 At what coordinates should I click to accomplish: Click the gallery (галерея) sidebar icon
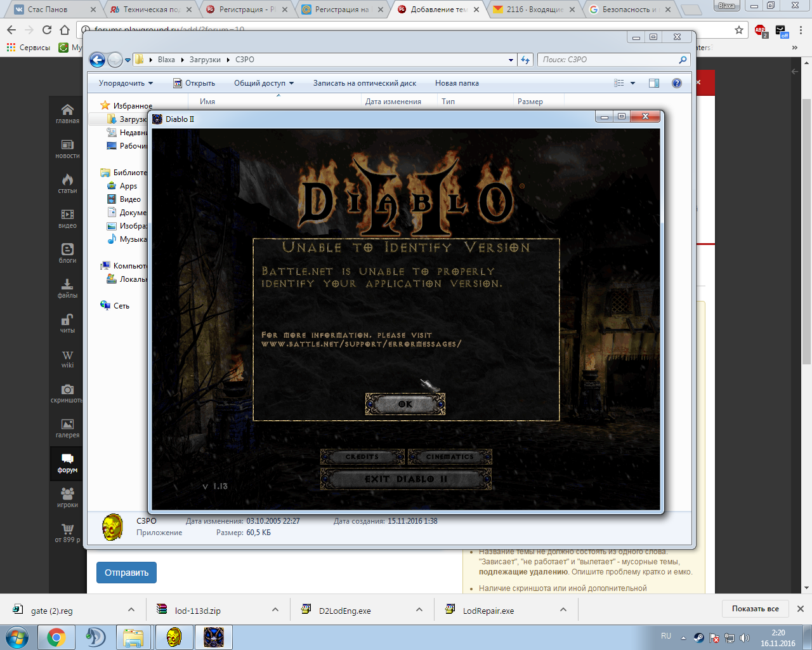(67, 428)
